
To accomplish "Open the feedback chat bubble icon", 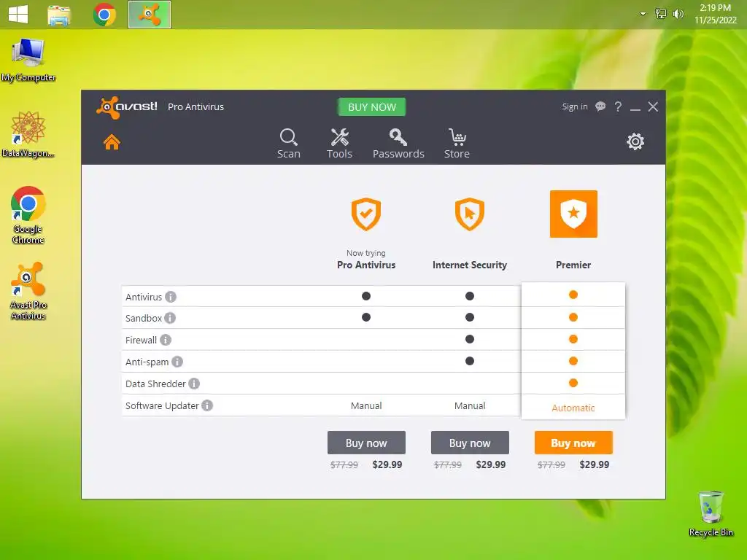I will [x=600, y=106].
